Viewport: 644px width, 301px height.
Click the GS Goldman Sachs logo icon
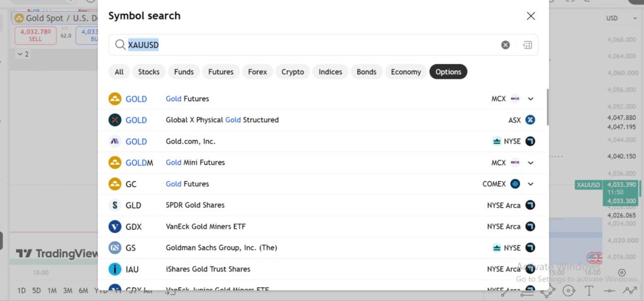point(115,248)
